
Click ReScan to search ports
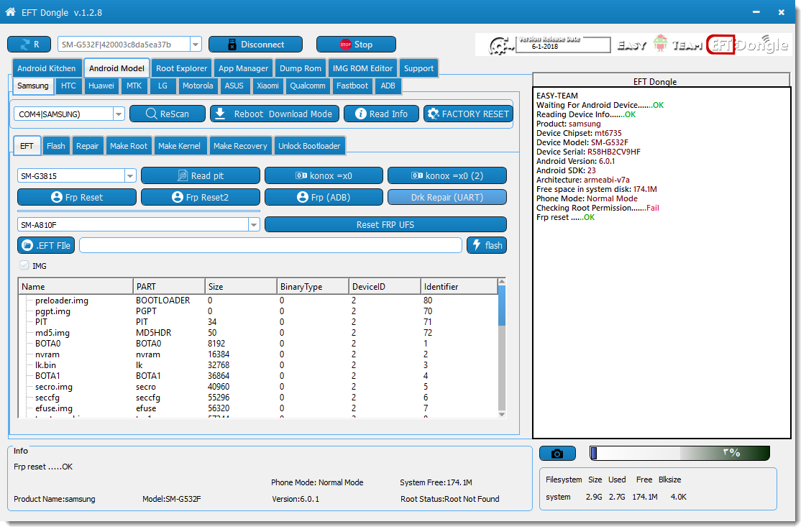[168, 114]
